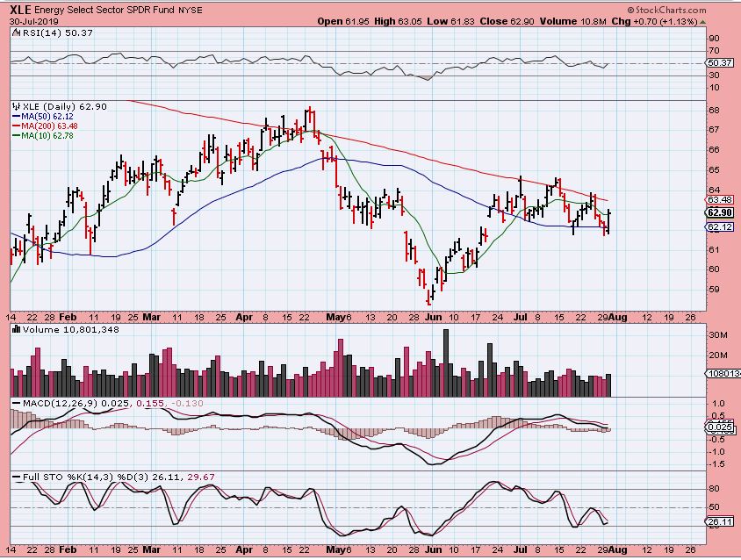Image resolution: width=741 pixels, height=560 pixels.
Task: Click Apr on the bottom date axis
Action: 243,550
